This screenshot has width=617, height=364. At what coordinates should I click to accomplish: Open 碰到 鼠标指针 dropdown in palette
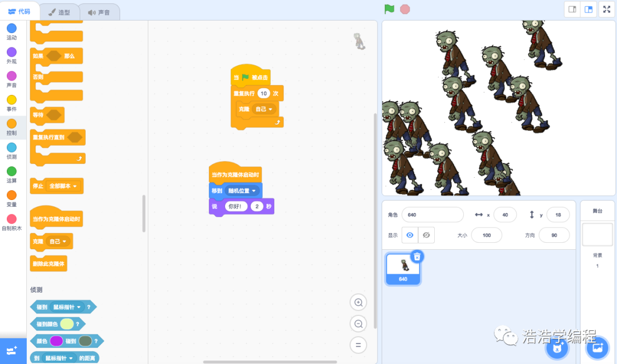point(67,307)
